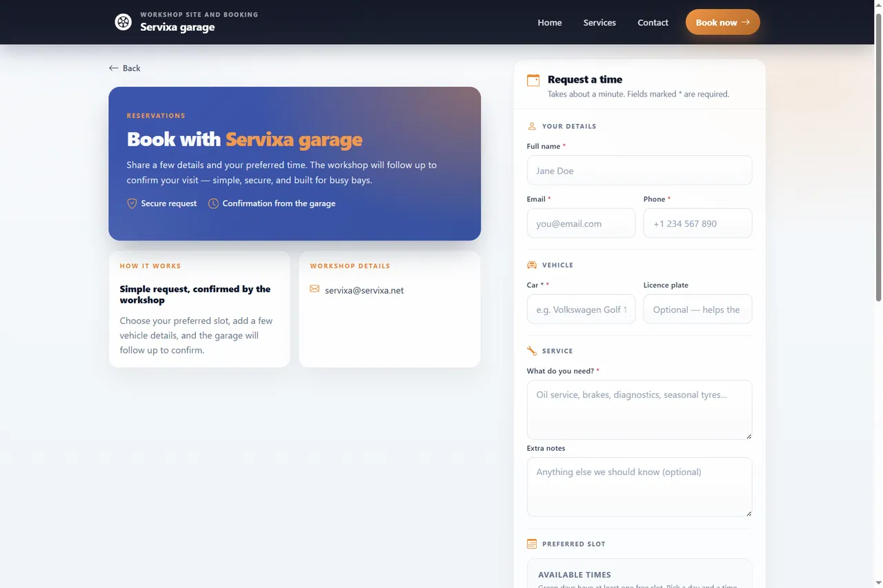The image size is (883, 588).
Task: Click the wrench icon beside Service
Action: point(532,351)
